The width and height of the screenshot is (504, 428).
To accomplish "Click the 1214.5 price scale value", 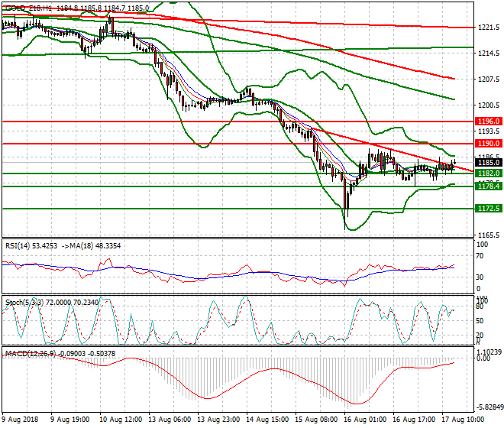I will pos(489,53).
